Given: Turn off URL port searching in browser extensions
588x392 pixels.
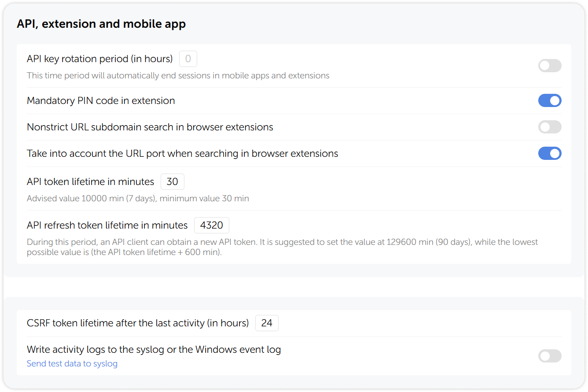Looking at the screenshot, I should [x=550, y=153].
